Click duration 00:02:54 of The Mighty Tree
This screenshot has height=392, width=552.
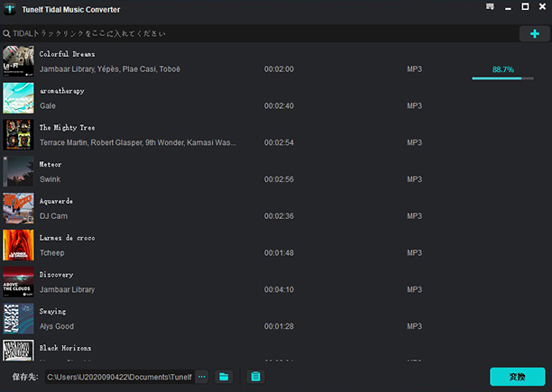(x=279, y=142)
